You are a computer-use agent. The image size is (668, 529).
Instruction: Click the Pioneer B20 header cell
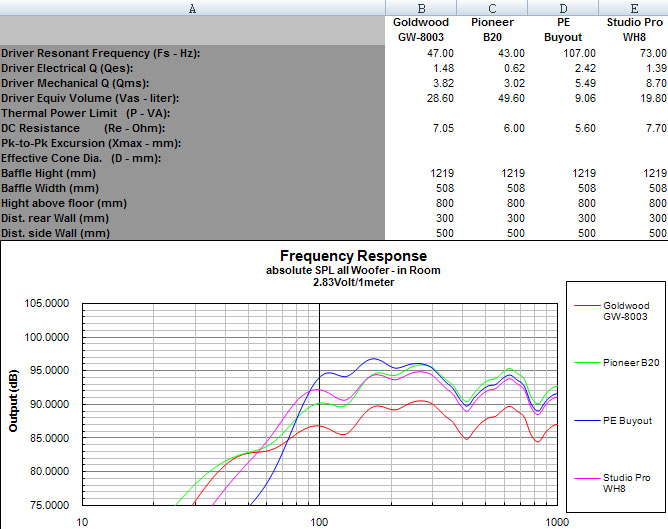point(492,30)
